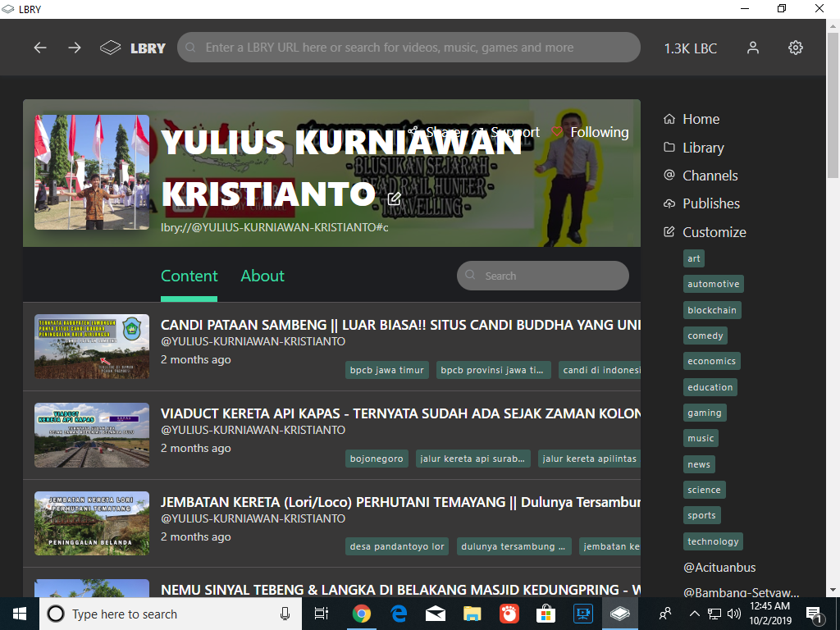This screenshot has width=840, height=630.
Task: Click the lbry://@YULIUS-KURNIAWAN-KRISTIANTO channel URL
Action: pos(274,227)
